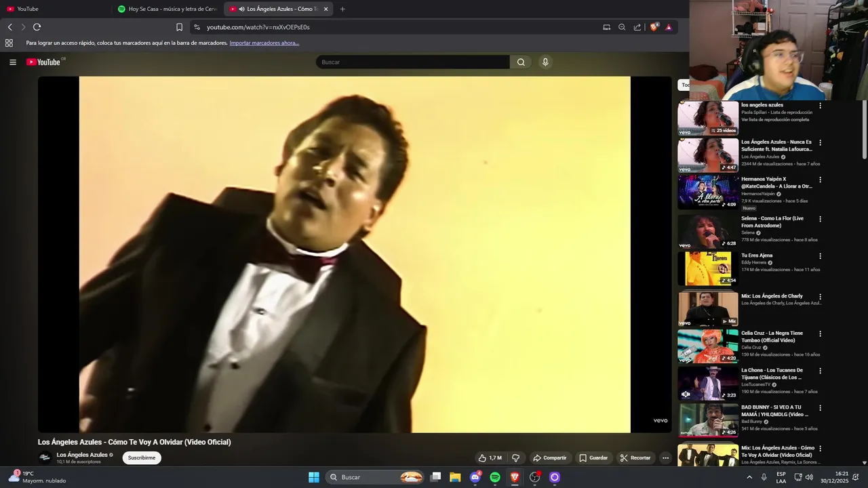Click Importar marcadores ahora link
The height and width of the screenshot is (488, 868).
(264, 43)
